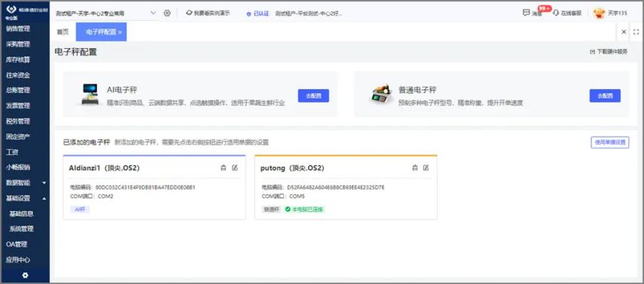Close the 电子秤配置 tab

120,33
